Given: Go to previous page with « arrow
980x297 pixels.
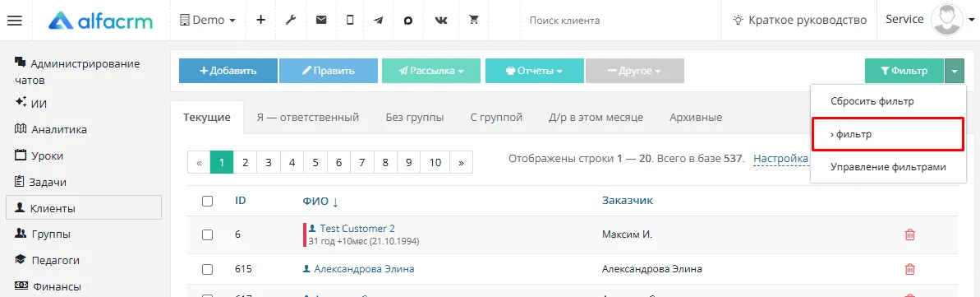Looking at the screenshot, I should tap(199, 162).
